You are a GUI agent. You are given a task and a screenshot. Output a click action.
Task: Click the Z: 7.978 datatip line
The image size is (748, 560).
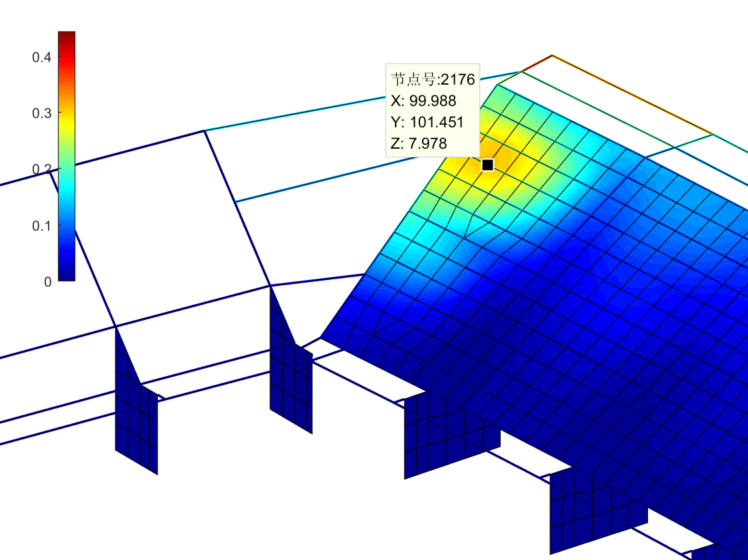pos(419,143)
